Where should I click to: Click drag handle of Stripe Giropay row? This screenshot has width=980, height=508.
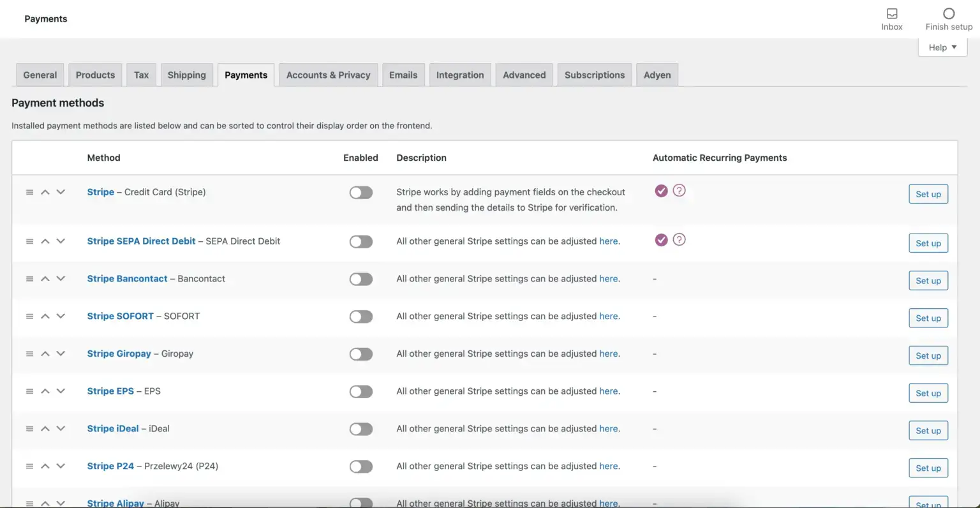pyautogui.click(x=29, y=354)
